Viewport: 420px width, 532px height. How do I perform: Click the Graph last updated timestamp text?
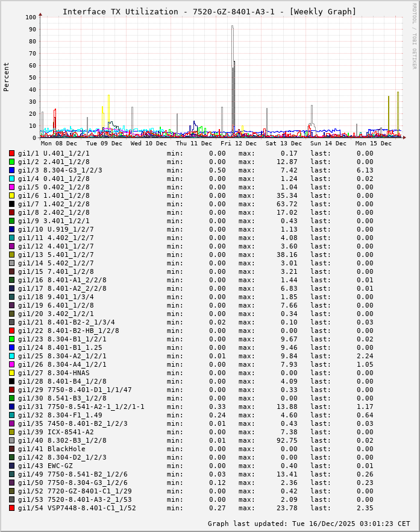pyautogui.click(x=309, y=524)
